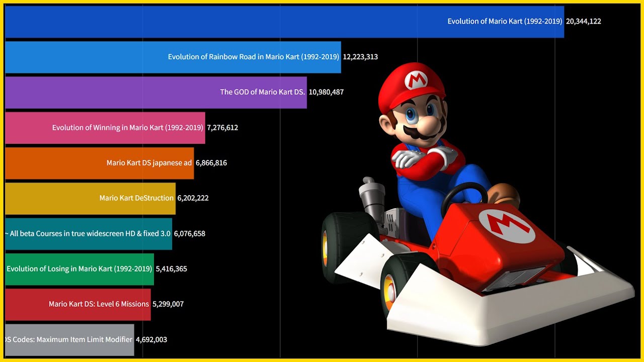Click the value 7,276,612

pos(222,128)
